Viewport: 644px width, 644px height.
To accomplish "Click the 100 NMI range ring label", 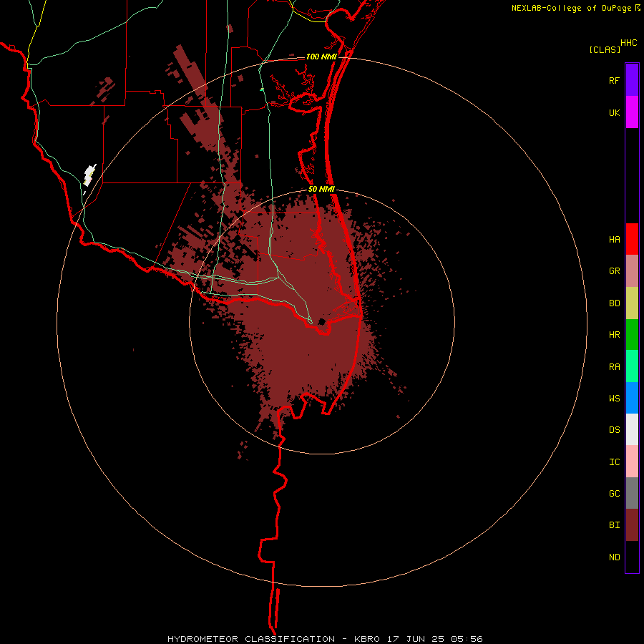I will click(321, 57).
